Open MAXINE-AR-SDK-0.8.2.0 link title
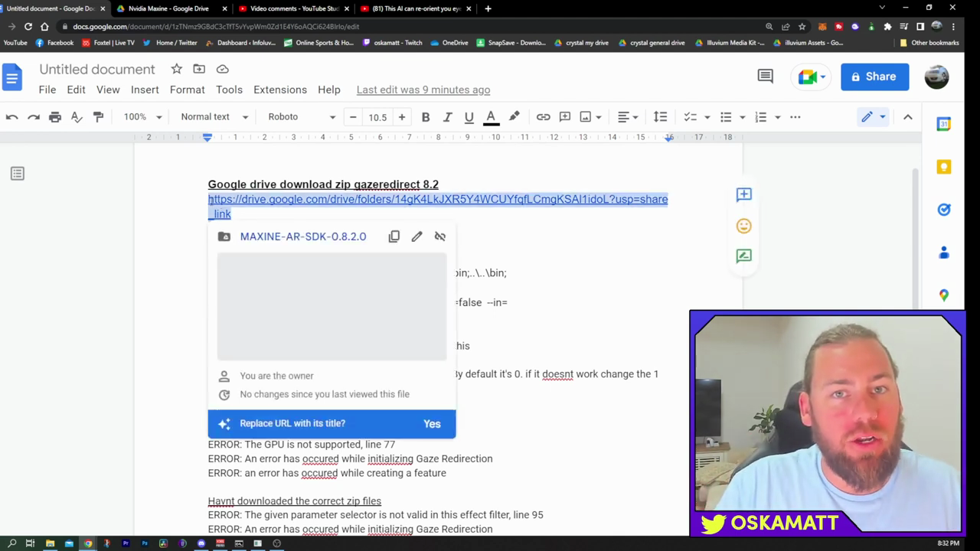 pos(303,236)
